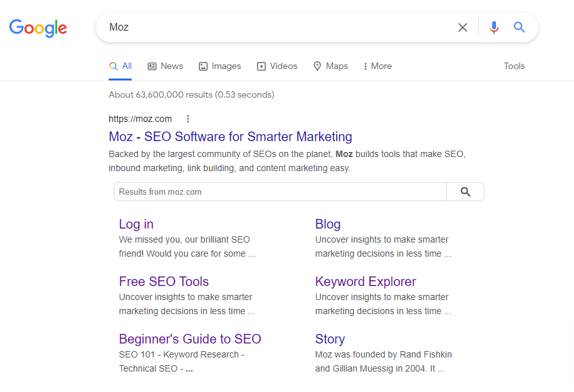
Task: Switch to the Videos tab
Action: coord(277,66)
